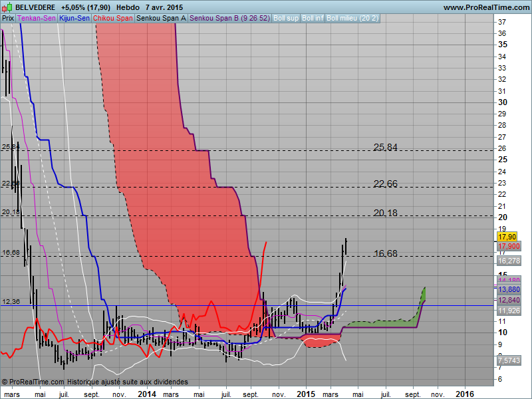Click the 30 price scale label
The image size is (532, 399).
point(503,102)
